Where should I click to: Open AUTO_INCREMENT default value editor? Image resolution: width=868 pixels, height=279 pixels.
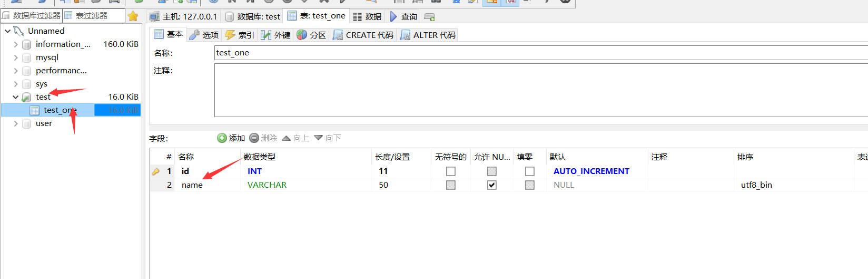pos(591,171)
